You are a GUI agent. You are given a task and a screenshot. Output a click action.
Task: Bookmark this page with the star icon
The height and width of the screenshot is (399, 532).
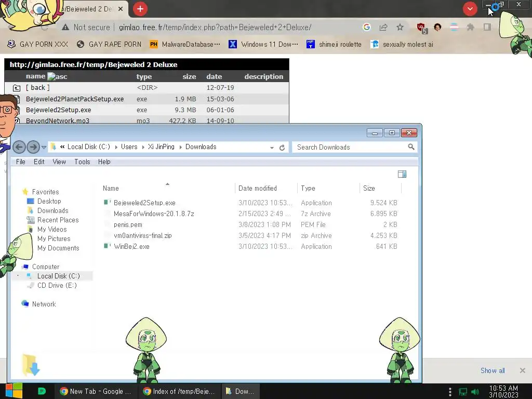(400, 27)
